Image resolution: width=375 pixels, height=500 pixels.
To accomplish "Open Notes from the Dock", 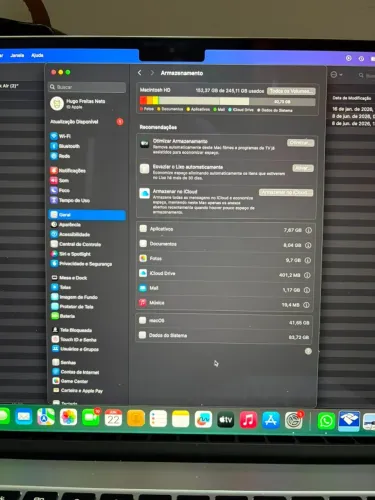I will click(x=181, y=419).
